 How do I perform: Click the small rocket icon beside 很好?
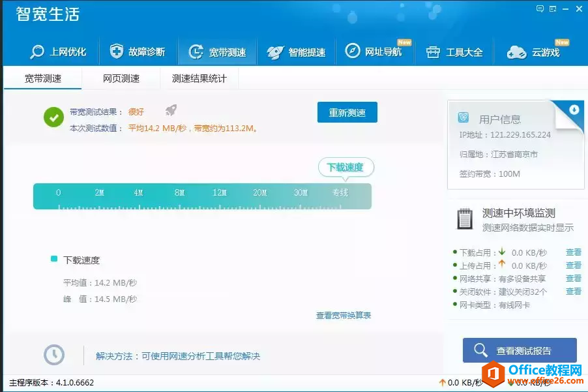(x=171, y=110)
